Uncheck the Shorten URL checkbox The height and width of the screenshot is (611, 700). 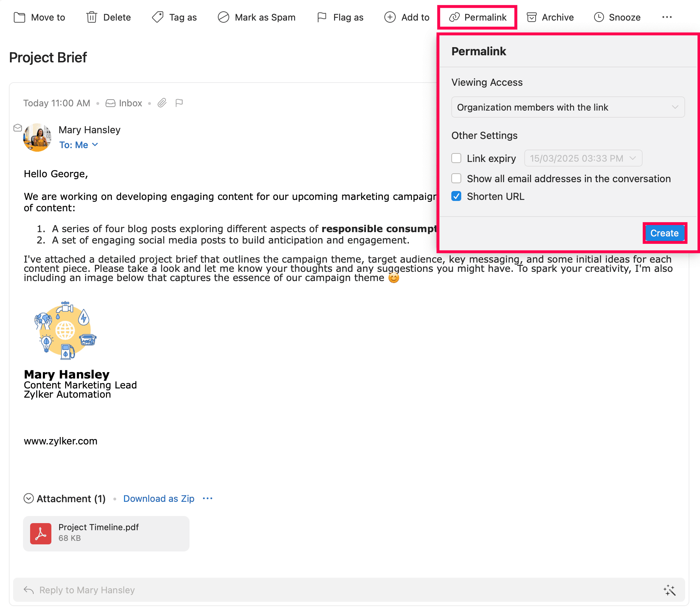(x=456, y=196)
